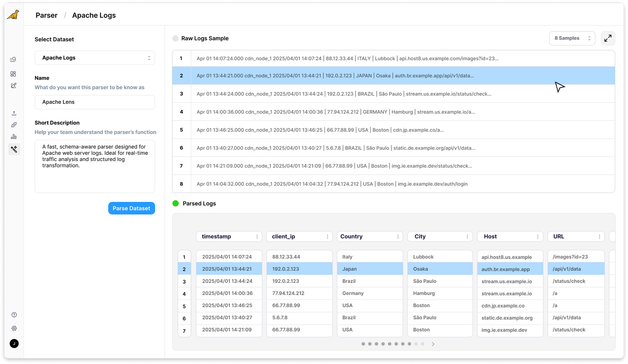Screen dimensions: 628x364
Task: Click parsed Country cell Japan
Action: (370, 269)
